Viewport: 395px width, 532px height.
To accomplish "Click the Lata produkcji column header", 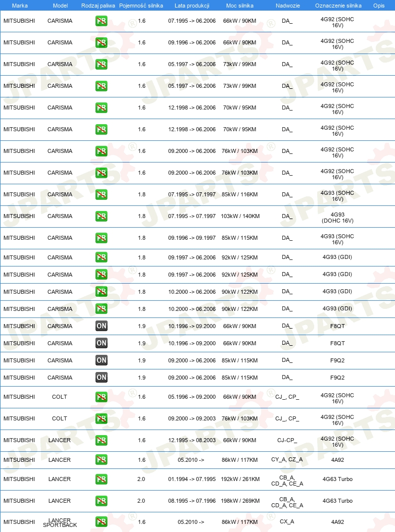I will [x=192, y=6].
